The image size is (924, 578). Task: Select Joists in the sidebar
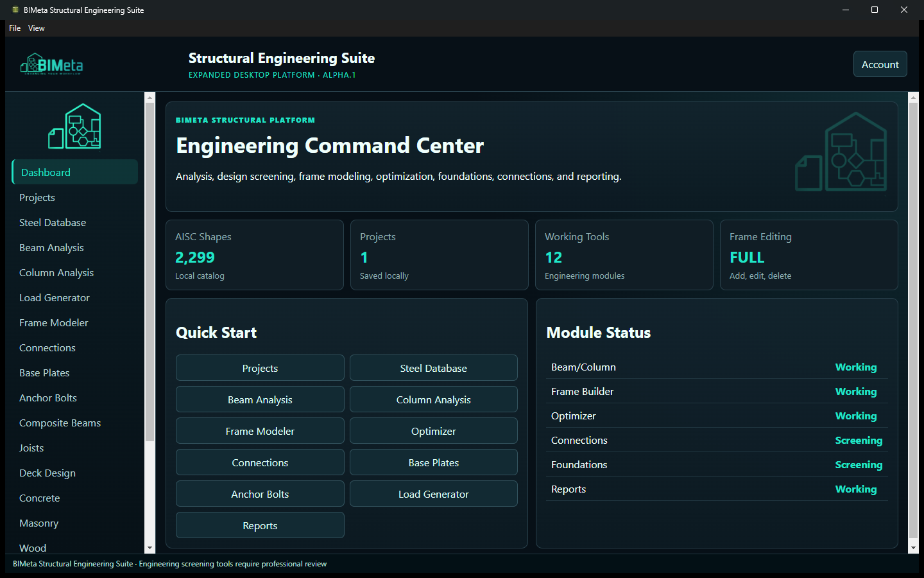click(75, 448)
